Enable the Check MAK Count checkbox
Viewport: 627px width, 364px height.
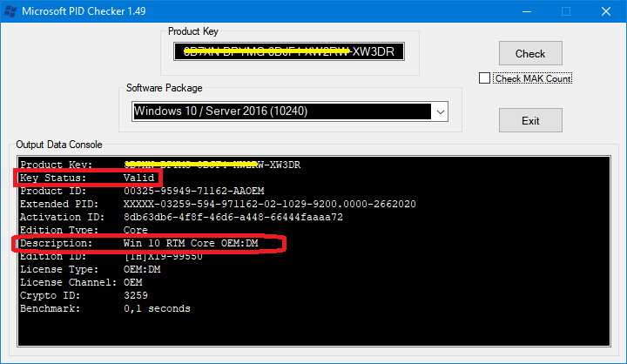pyautogui.click(x=484, y=78)
